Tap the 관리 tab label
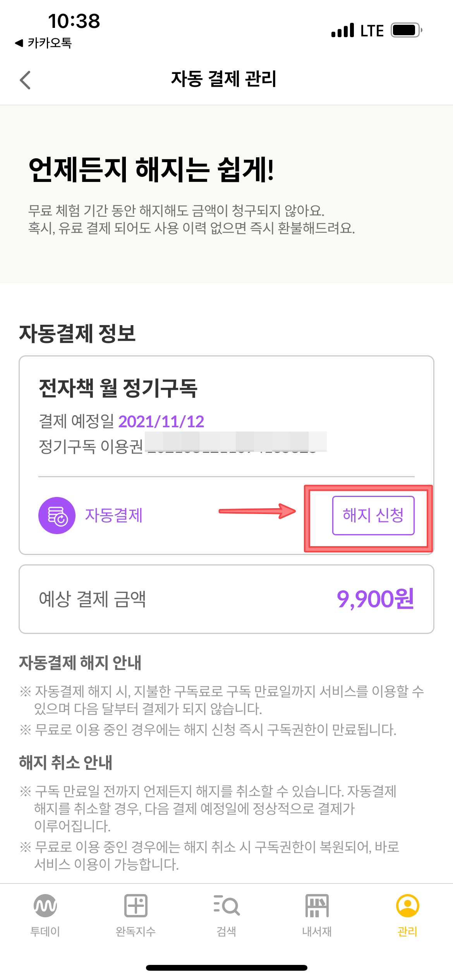 point(408,931)
